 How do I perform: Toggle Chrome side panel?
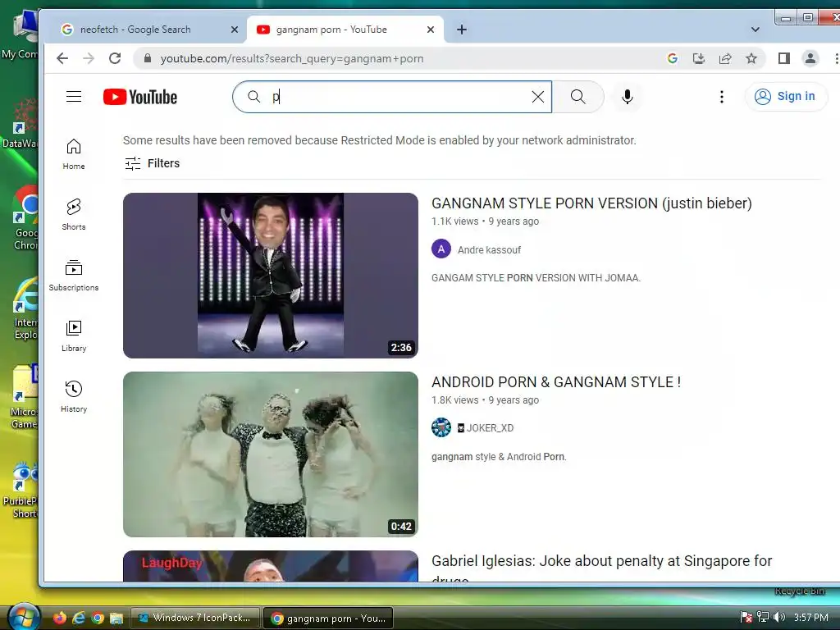(783, 58)
